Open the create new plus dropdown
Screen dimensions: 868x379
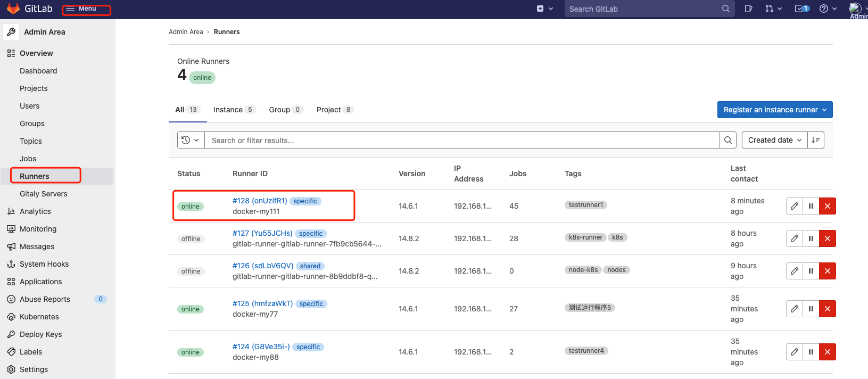coord(545,9)
